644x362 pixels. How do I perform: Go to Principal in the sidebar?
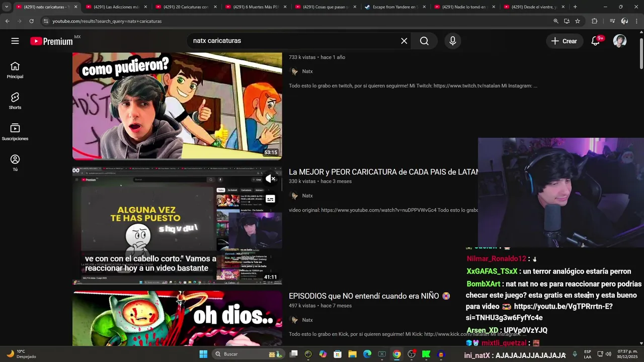click(15, 70)
